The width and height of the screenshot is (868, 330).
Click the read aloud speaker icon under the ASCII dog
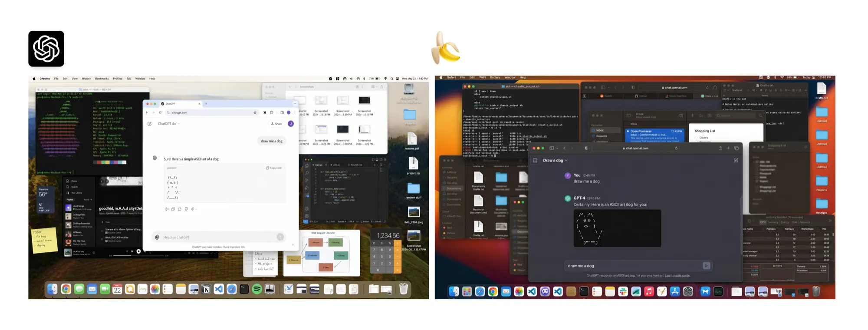(x=167, y=209)
